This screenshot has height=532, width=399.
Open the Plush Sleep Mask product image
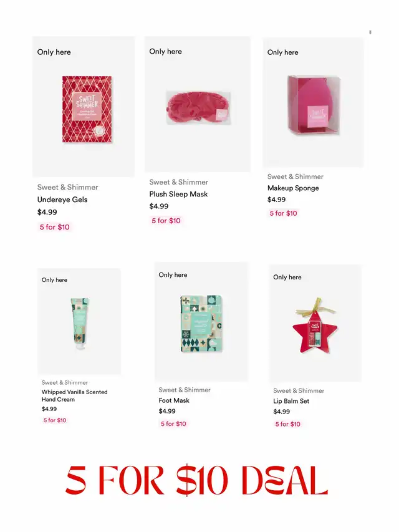click(x=198, y=107)
